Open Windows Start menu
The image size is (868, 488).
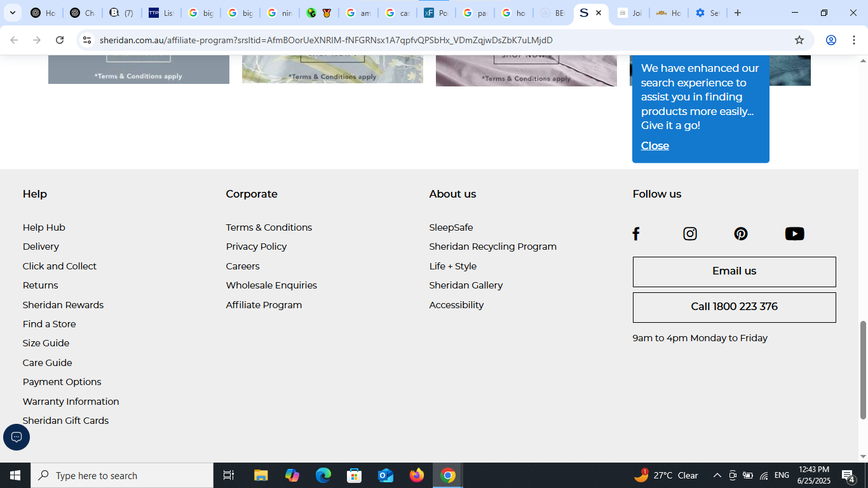(15, 475)
